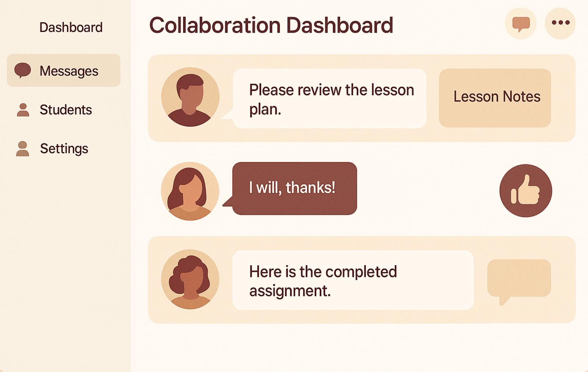Open Settings from the sidebar
Viewport: 588px width, 372px height.
coord(64,149)
